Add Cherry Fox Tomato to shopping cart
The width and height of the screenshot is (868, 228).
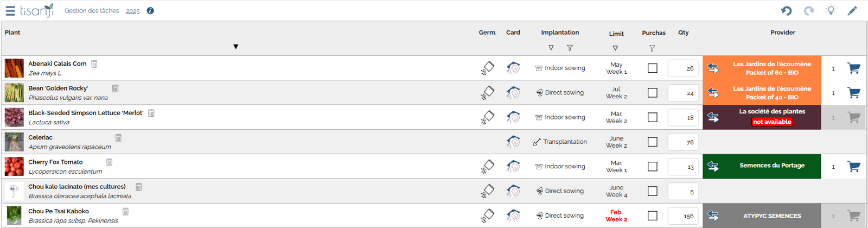853,167
